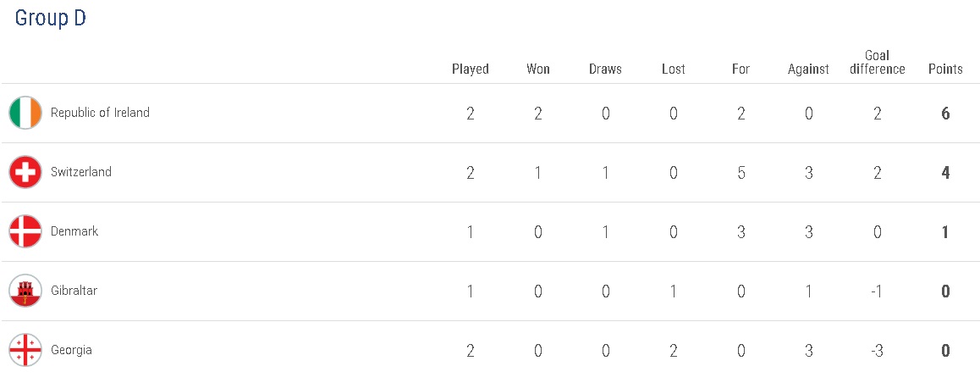Click the Goal difference column header
The height and width of the screenshot is (383, 980).
click(878, 63)
